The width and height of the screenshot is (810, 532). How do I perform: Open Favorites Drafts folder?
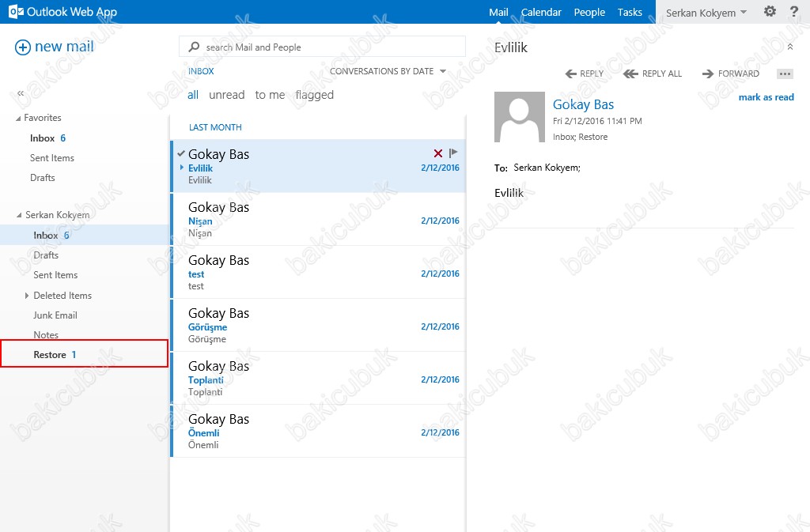[43, 178]
